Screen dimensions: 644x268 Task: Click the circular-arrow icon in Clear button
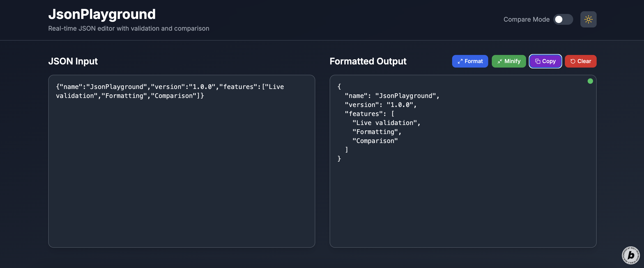(573, 61)
